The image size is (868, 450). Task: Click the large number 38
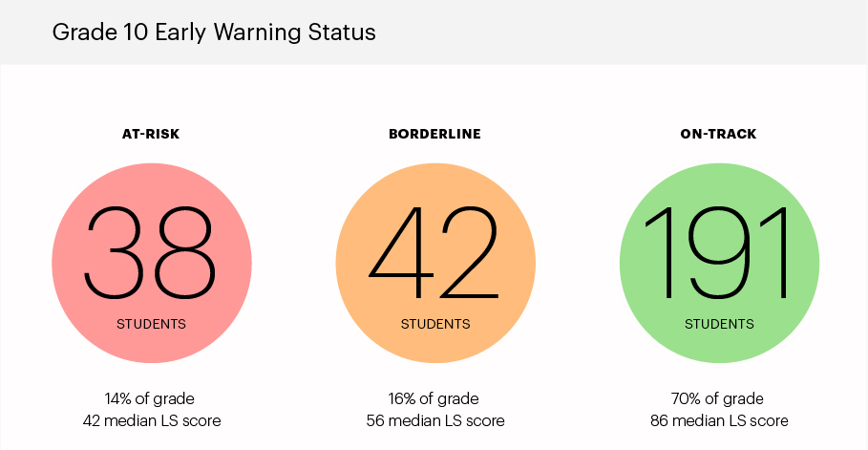150,253
